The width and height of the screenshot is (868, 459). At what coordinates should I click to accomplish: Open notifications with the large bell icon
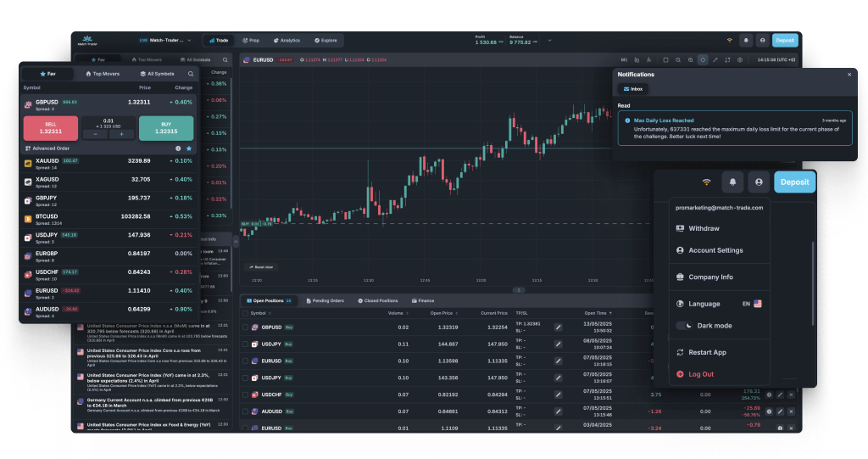click(x=732, y=182)
